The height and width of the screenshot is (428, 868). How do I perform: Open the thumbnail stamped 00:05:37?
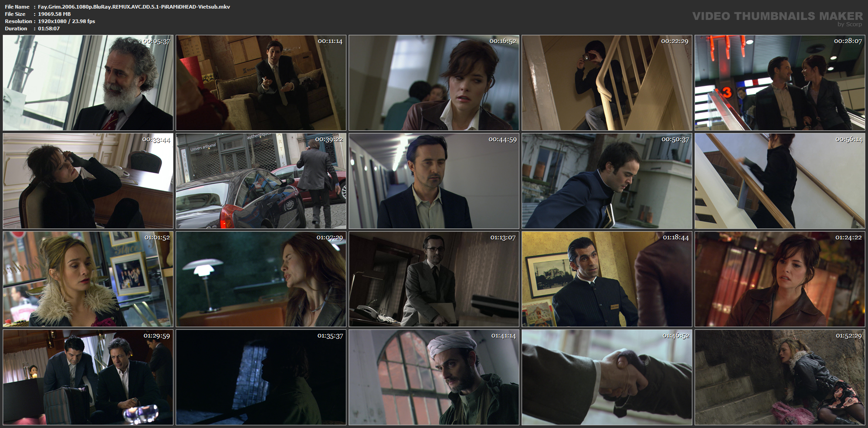[88, 83]
